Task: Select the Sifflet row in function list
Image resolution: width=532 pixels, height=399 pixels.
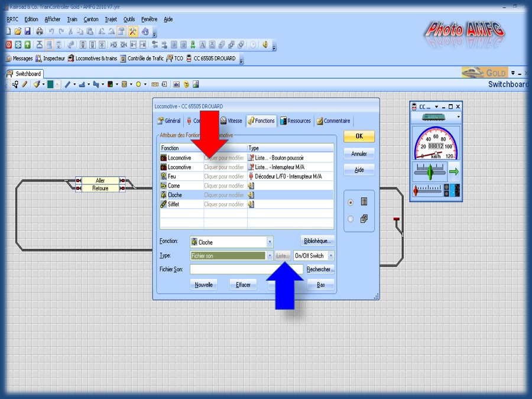Action: [x=246, y=205]
